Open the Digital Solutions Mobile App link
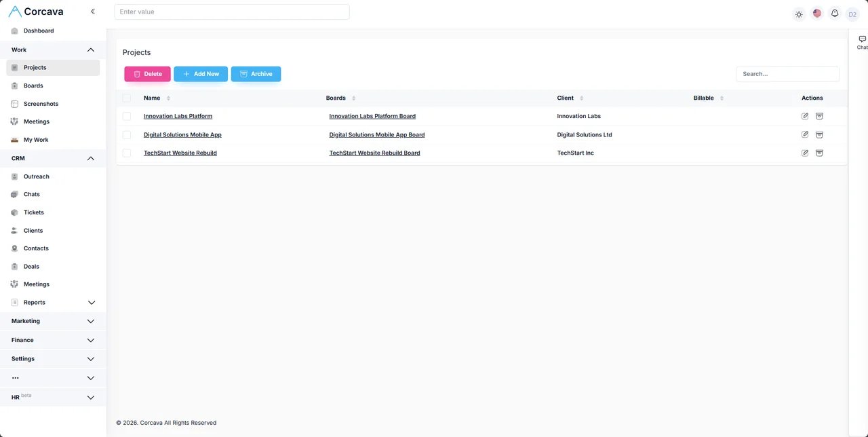The image size is (868, 437). click(182, 134)
